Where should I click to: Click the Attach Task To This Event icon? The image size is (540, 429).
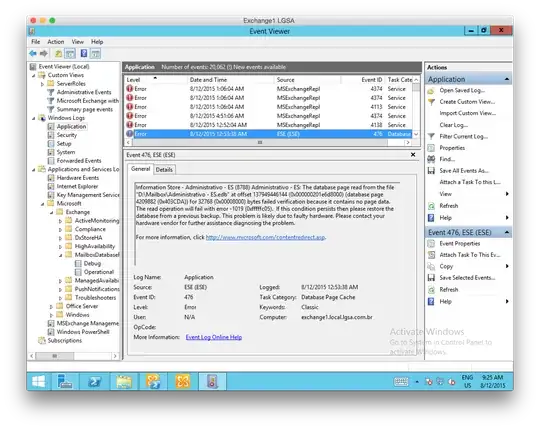431,255
